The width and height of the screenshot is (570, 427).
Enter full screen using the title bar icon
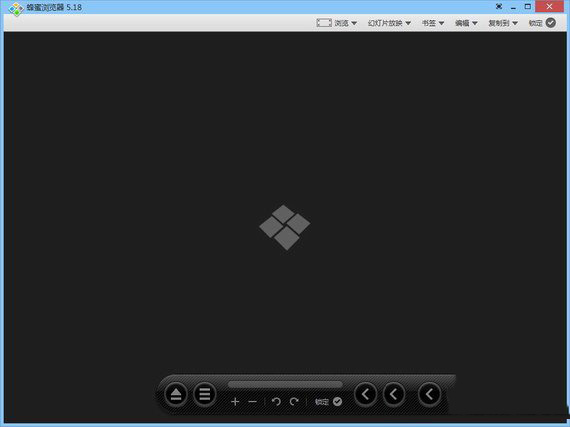click(499, 7)
